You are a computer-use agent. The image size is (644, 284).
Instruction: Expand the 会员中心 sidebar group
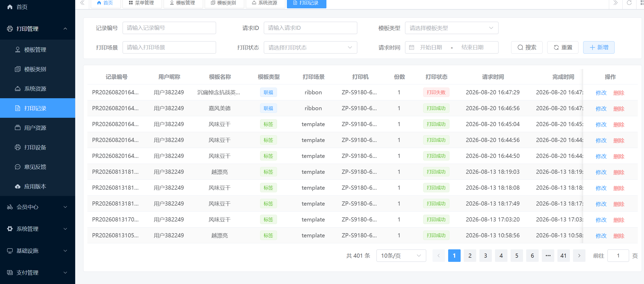[37, 207]
